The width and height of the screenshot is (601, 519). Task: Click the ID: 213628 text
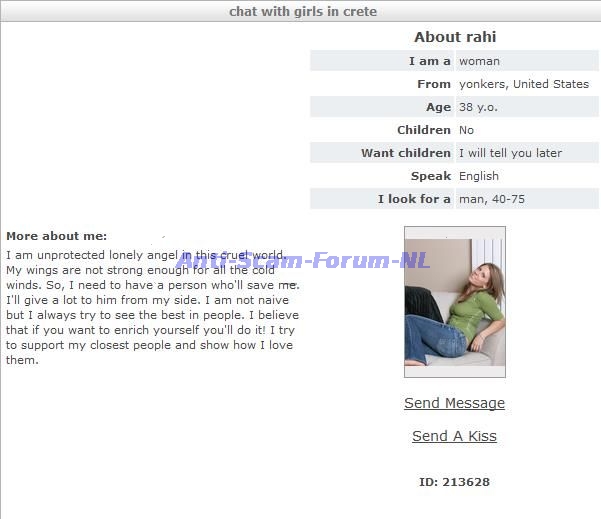454,482
